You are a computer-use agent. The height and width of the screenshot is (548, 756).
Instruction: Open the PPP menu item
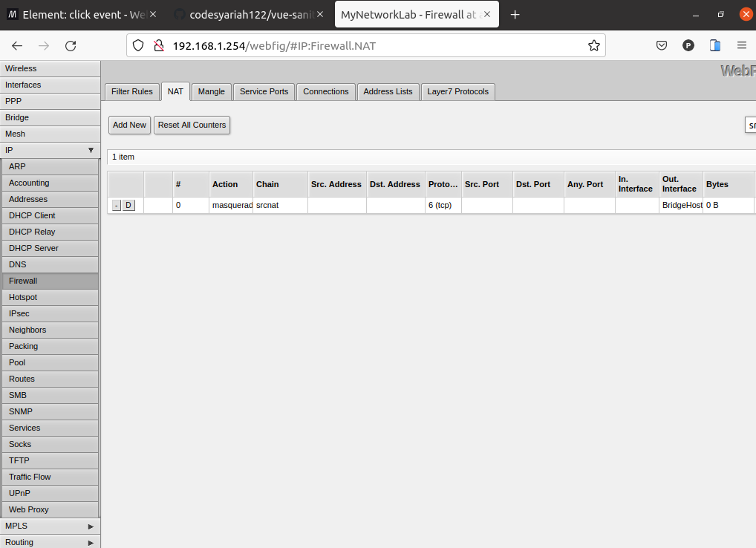coord(50,101)
